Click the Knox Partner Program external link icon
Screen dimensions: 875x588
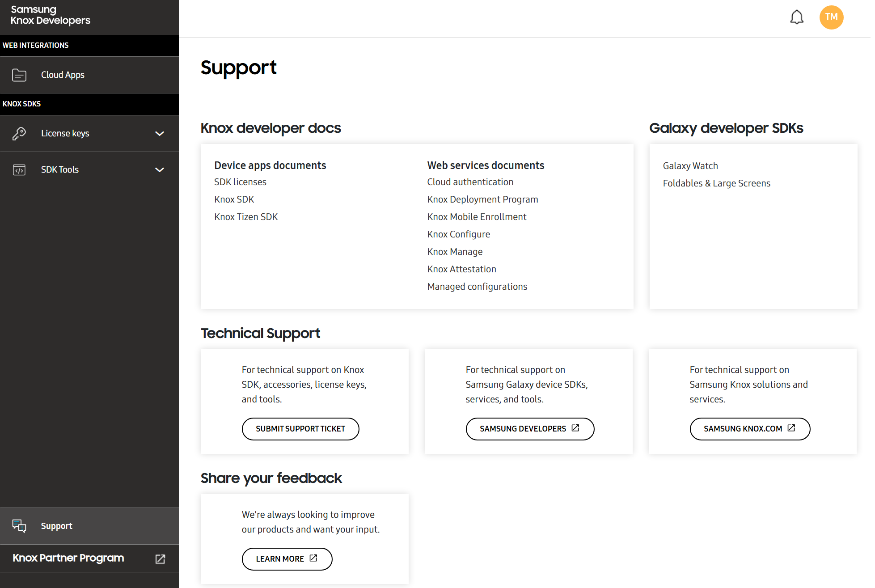160,559
